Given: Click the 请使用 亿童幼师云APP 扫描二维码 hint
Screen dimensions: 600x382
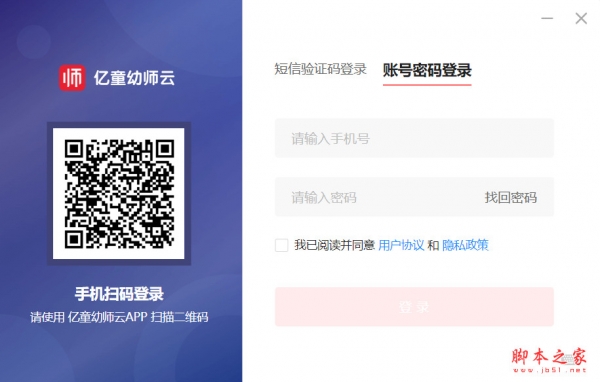Looking at the screenshot, I should (x=119, y=317).
